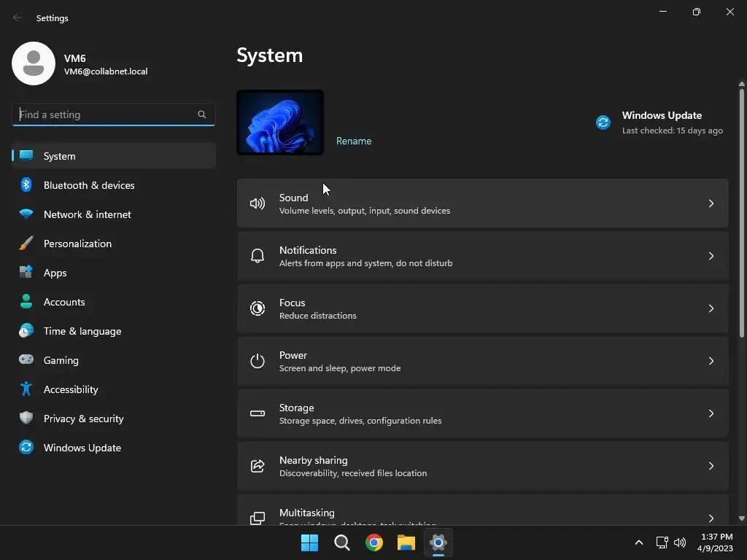Screen dimensions: 747x560
Task: Open Gaming settings label
Action: 61,360
